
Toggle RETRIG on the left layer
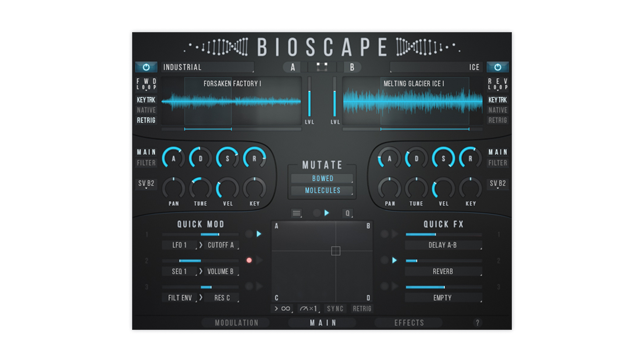(146, 120)
